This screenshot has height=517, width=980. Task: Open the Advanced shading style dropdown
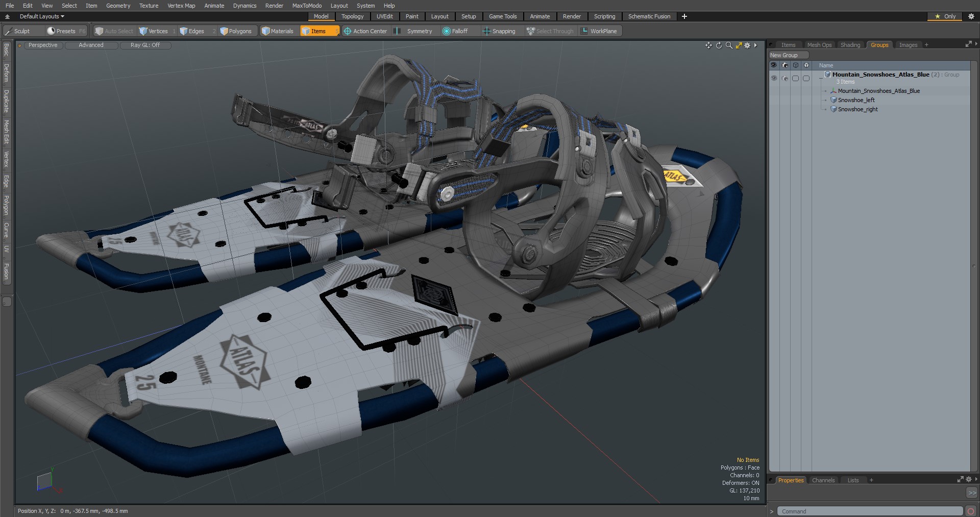(91, 45)
